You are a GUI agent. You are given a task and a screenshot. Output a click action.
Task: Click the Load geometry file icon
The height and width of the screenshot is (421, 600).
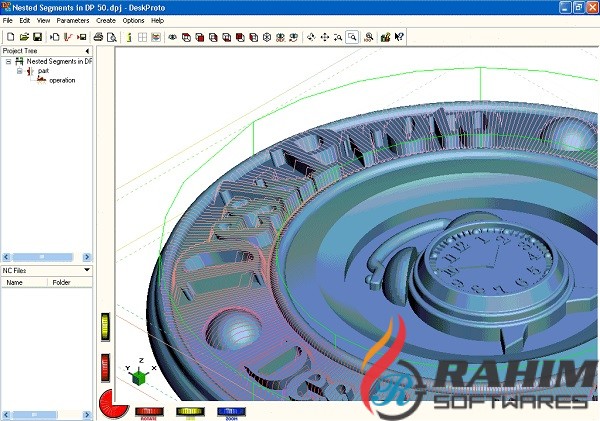tap(55, 37)
